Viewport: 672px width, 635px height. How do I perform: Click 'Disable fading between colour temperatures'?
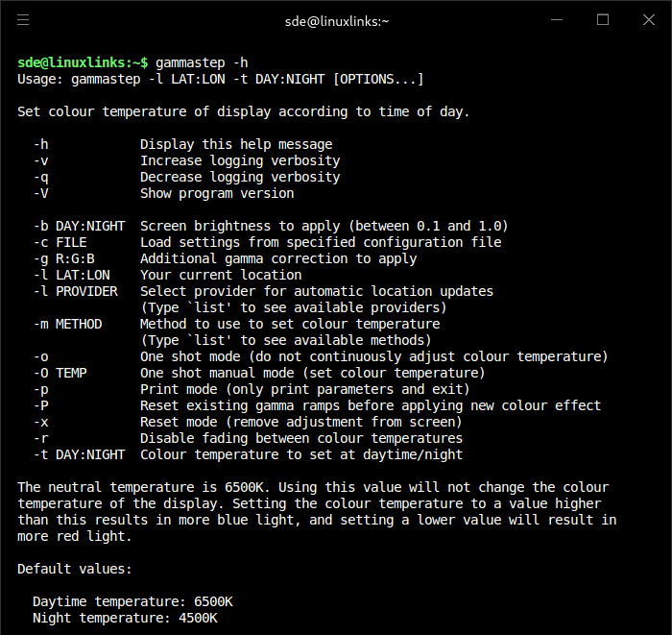tap(301, 438)
